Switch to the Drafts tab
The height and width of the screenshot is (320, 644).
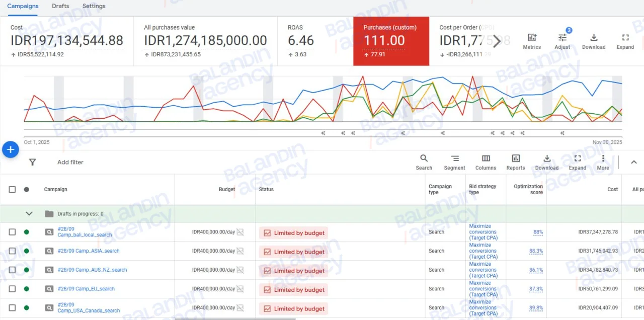tap(60, 6)
